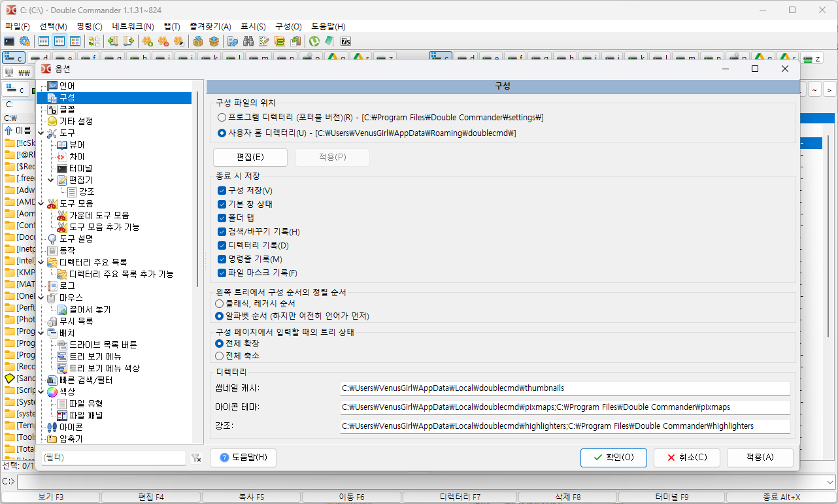The width and height of the screenshot is (838, 504).
Task: Toggle 명령줄 기록(M) checkbox
Action: pyautogui.click(x=222, y=259)
